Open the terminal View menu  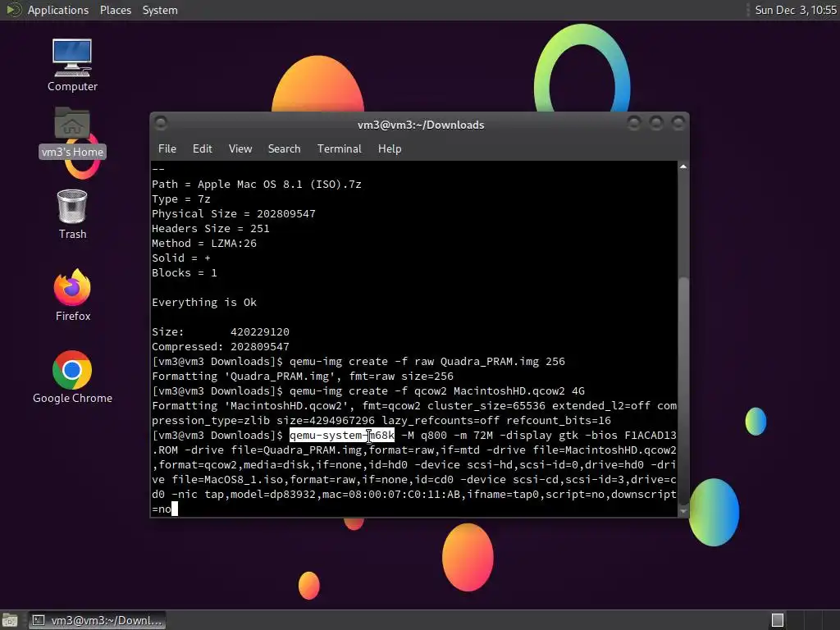pyautogui.click(x=240, y=149)
